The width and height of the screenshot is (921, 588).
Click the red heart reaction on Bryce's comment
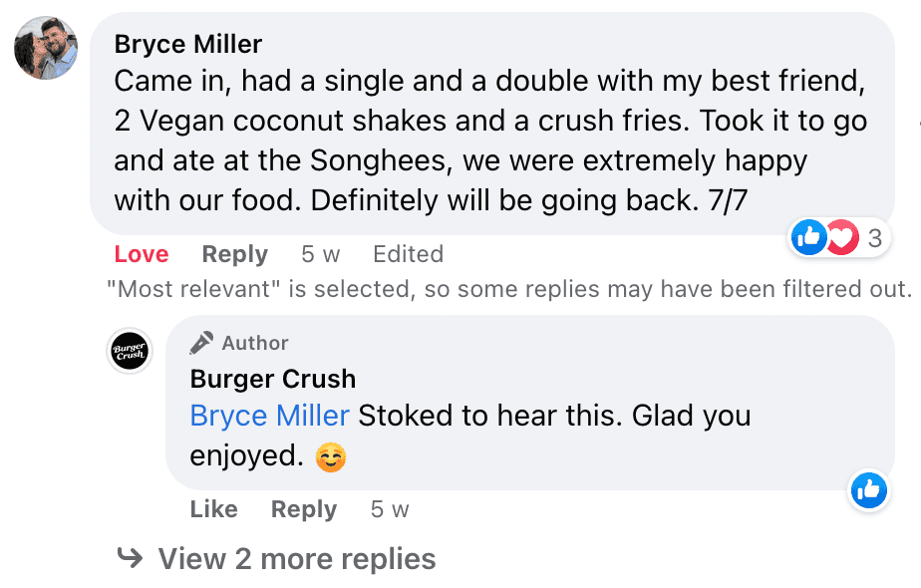click(x=842, y=237)
